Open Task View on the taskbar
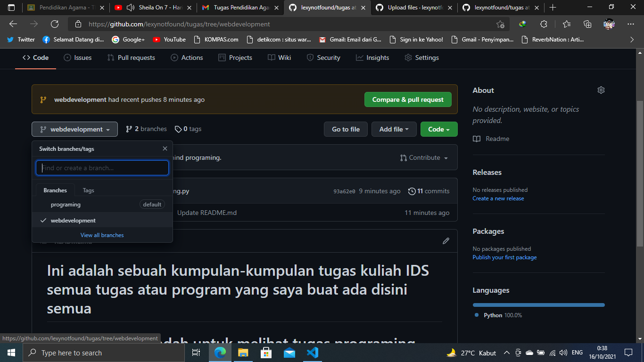 click(x=196, y=353)
